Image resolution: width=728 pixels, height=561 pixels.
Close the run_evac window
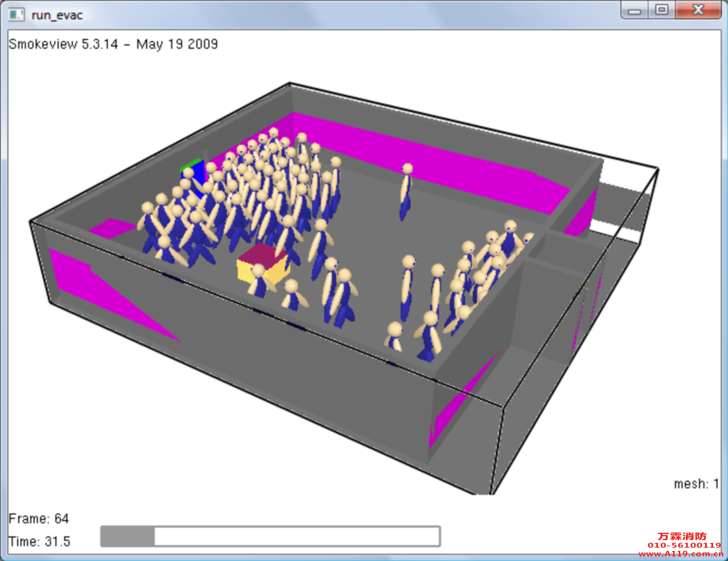698,10
